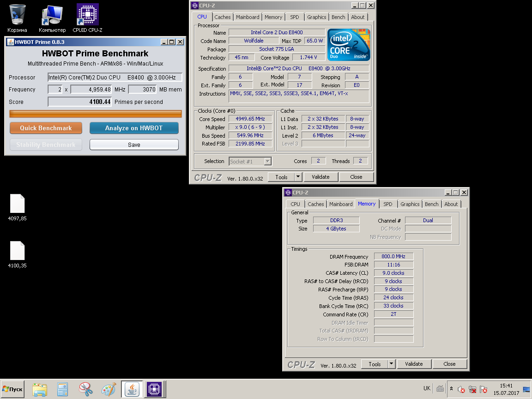Click Close button in top CPU-Z window

coord(356,177)
